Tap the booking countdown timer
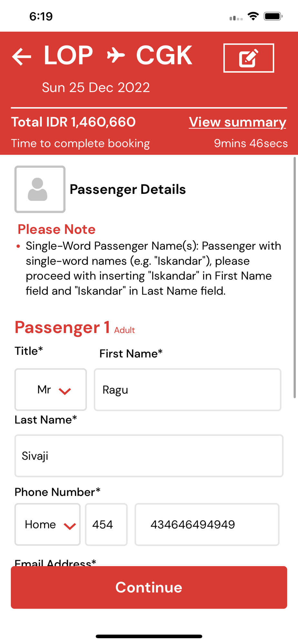The width and height of the screenshot is (298, 644). coord(251,143)
